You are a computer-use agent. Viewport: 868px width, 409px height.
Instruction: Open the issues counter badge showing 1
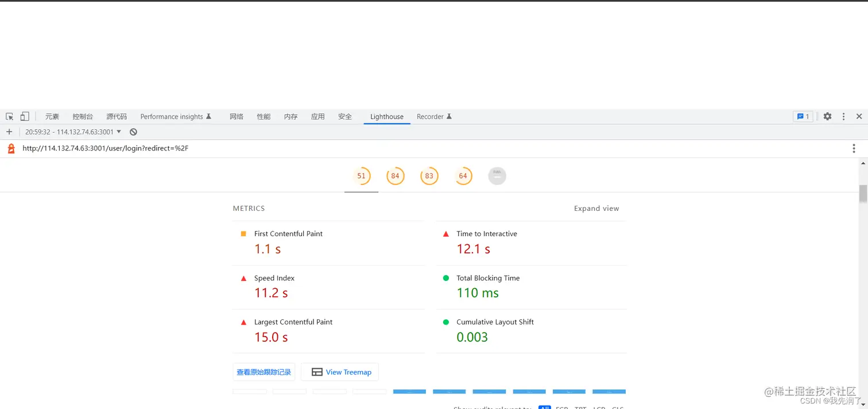(803, 117)
